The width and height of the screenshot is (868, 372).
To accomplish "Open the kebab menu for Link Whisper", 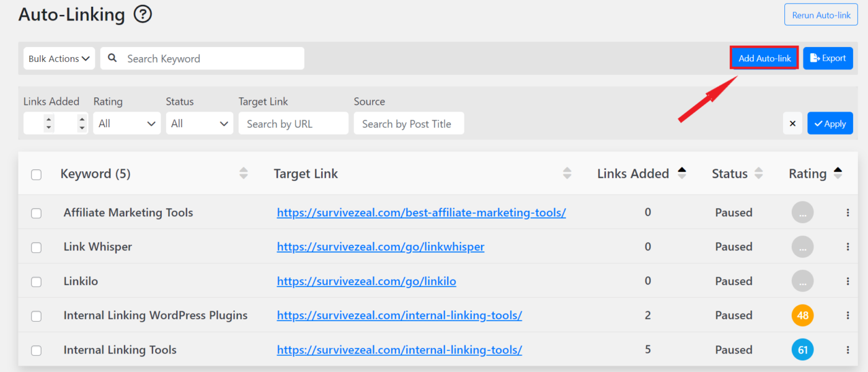I will (x=848, y=247).
